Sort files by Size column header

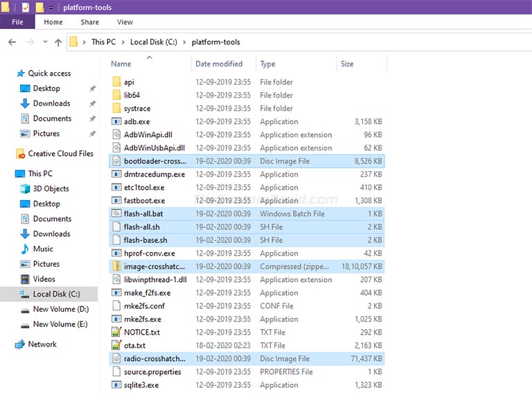point(347,64)
